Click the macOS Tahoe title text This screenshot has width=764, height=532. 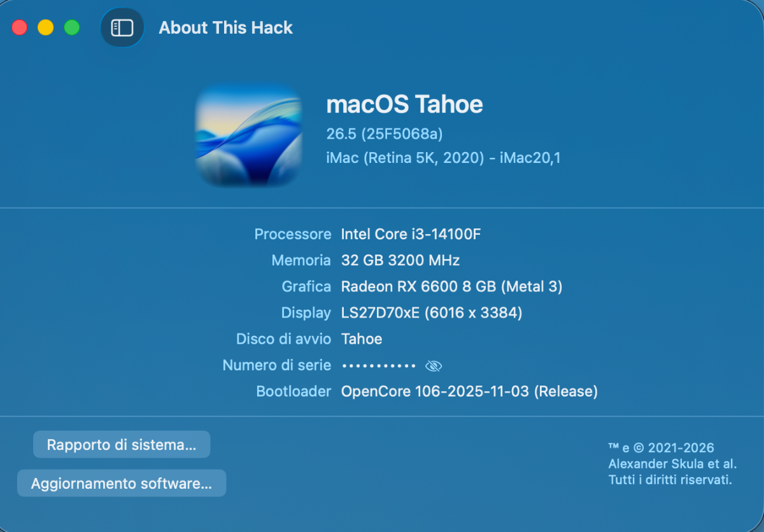click(x=404, y=104)
